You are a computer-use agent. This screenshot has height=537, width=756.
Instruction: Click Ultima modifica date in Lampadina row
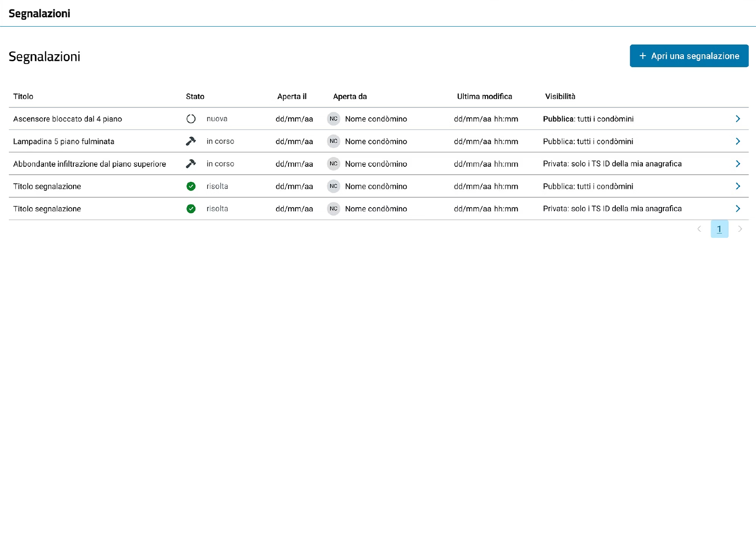[486, 141]
